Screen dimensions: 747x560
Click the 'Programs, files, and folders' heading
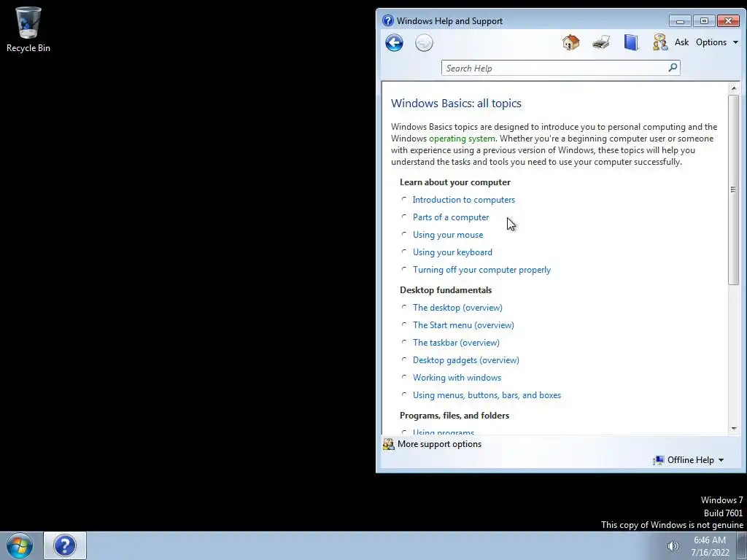point(454,416)
